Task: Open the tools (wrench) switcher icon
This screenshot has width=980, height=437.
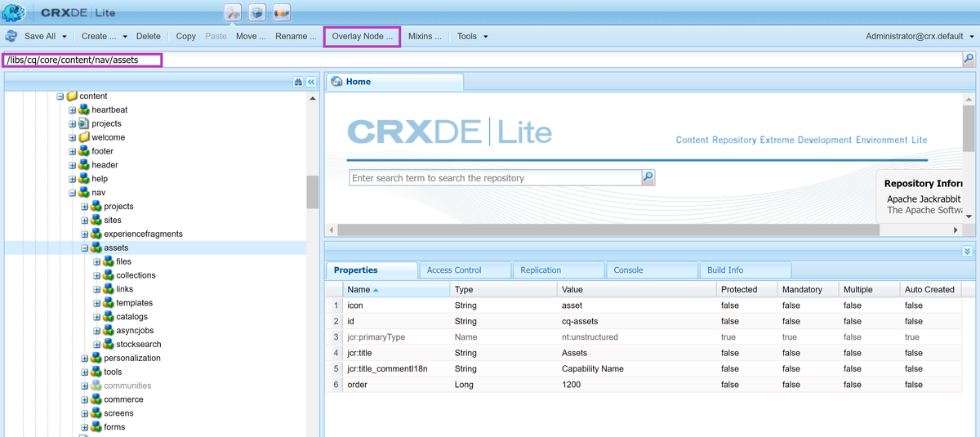Action: [x=233, y=12]
